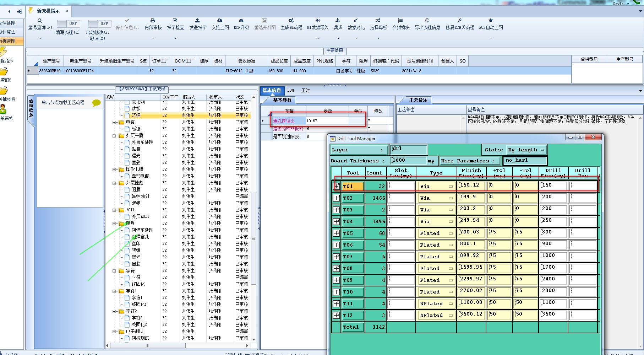Expand the T01 tool row plus box
The height and width of the screenshot is (355, 644).
click(337, 186)
